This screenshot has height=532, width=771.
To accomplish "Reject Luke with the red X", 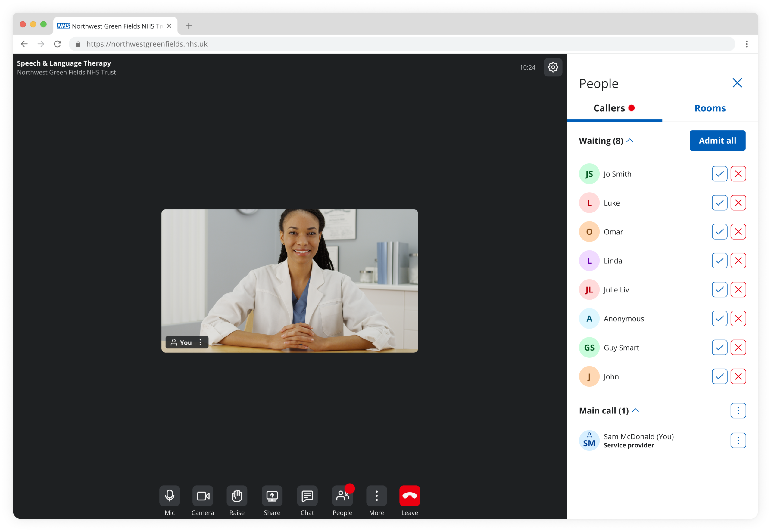I will pos(738,203).
